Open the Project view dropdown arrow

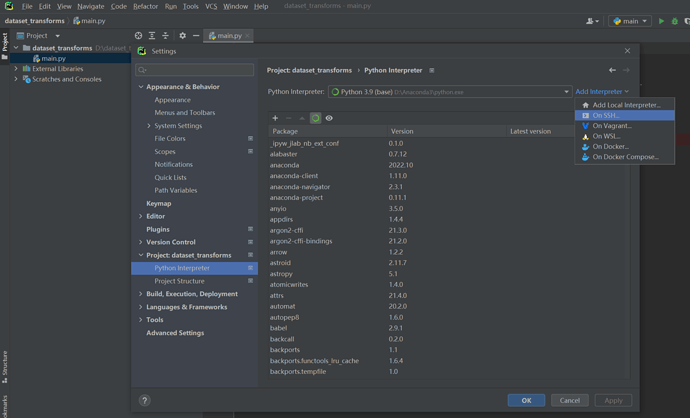tap(57, 36)
